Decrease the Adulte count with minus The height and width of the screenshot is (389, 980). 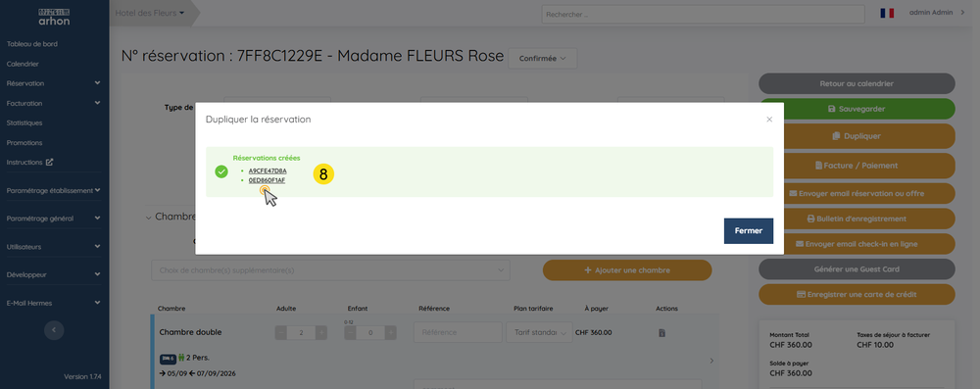coord(281,333)
